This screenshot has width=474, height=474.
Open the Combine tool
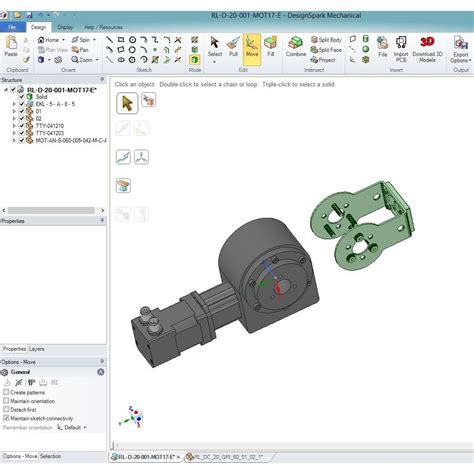[x=296, y=47]
